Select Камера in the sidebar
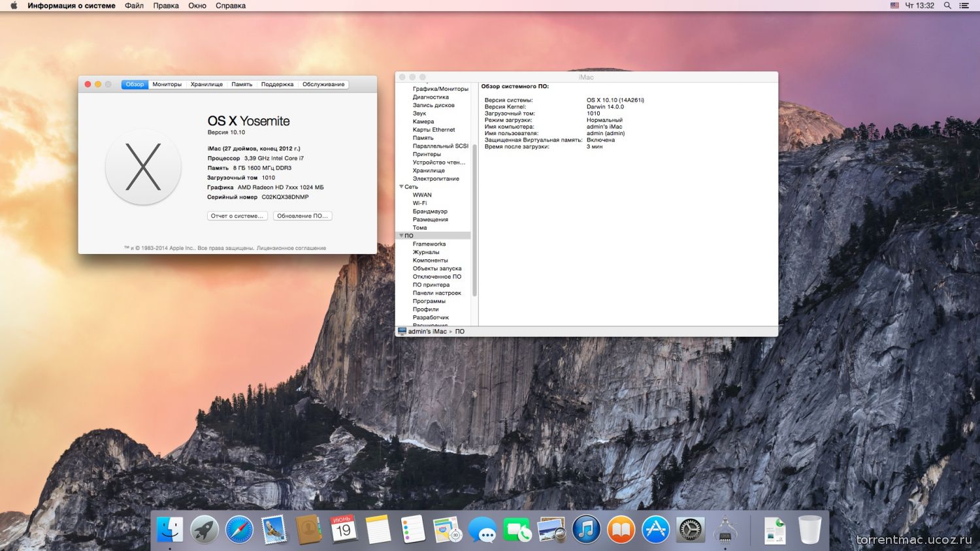980x551 pixels. click(x=423, y=121)
